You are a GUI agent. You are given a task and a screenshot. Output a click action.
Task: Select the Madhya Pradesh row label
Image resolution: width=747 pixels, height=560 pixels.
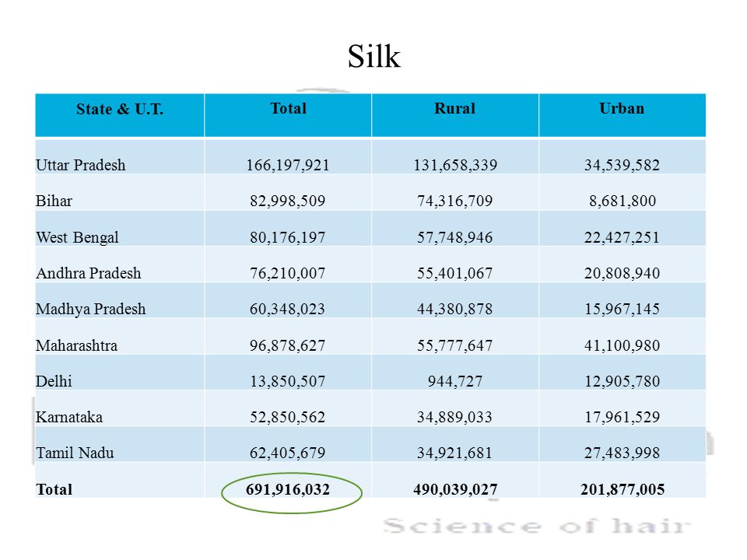tap(90, 309)
